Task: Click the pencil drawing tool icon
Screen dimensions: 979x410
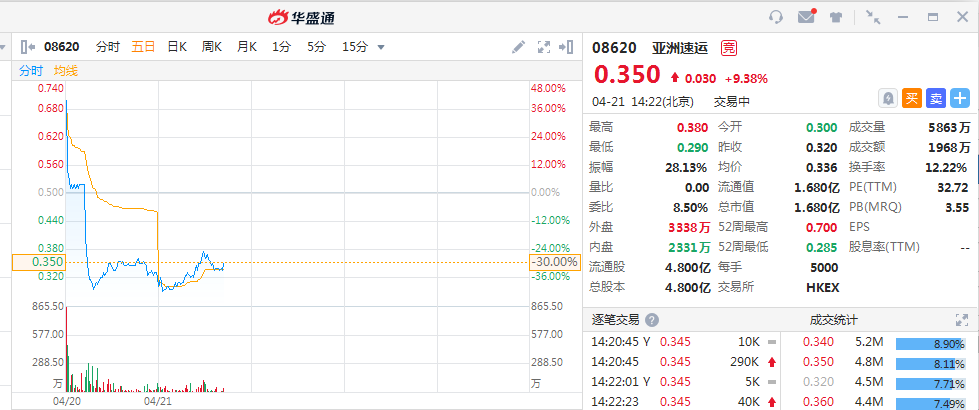Action: (518, 46)
